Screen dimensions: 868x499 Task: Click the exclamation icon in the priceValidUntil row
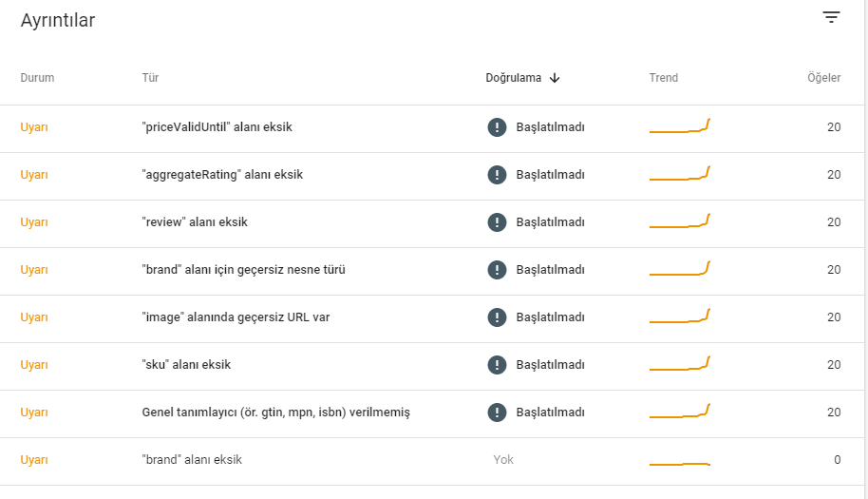497,127
